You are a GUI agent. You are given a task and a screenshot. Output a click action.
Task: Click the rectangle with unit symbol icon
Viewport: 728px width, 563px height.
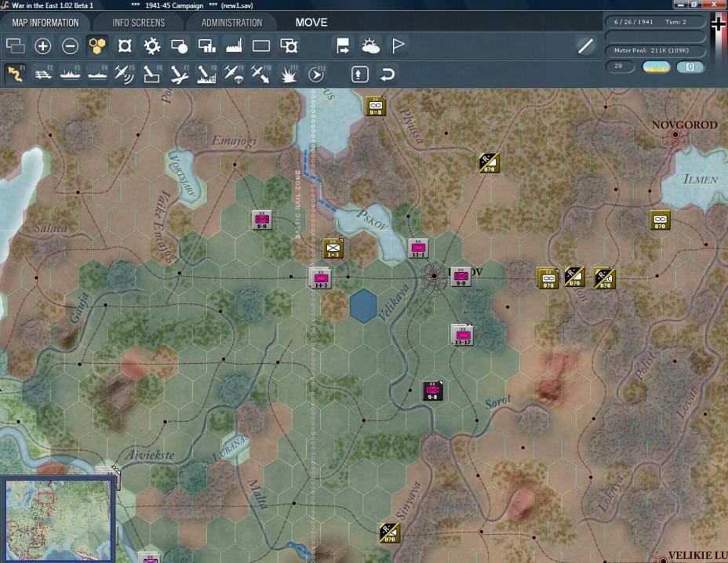289,46
